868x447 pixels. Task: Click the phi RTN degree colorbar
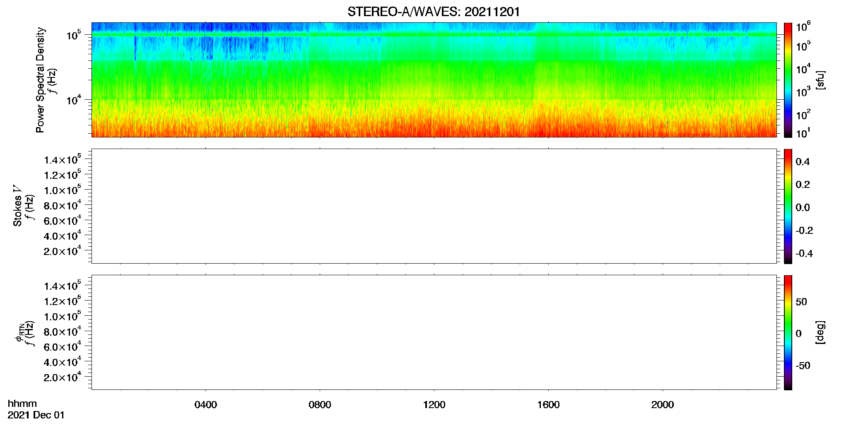click(788, 332)
